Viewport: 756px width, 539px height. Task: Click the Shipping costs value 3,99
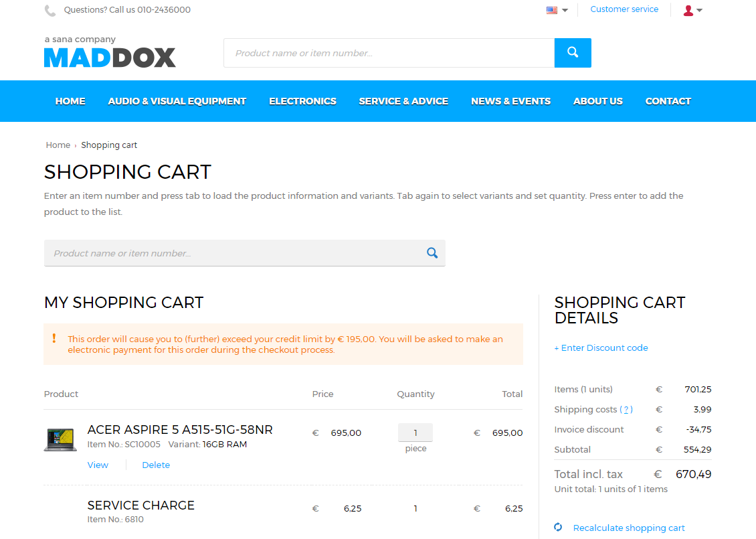702,410
